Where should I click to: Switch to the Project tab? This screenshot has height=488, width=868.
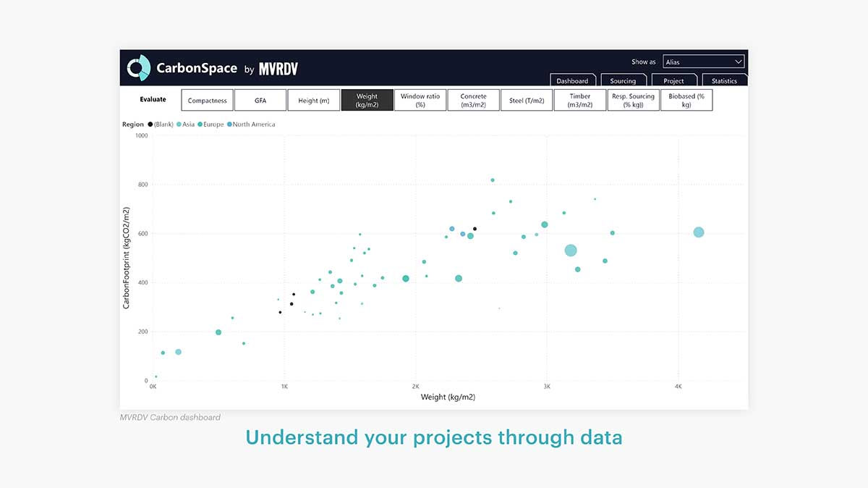pos(674,80)
